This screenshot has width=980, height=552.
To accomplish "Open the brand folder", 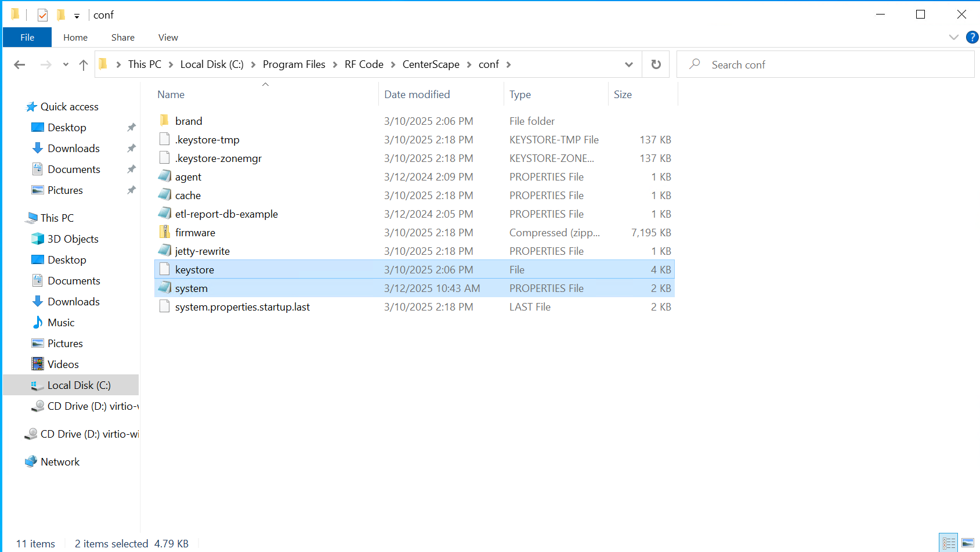I will [x=189, y=121].
